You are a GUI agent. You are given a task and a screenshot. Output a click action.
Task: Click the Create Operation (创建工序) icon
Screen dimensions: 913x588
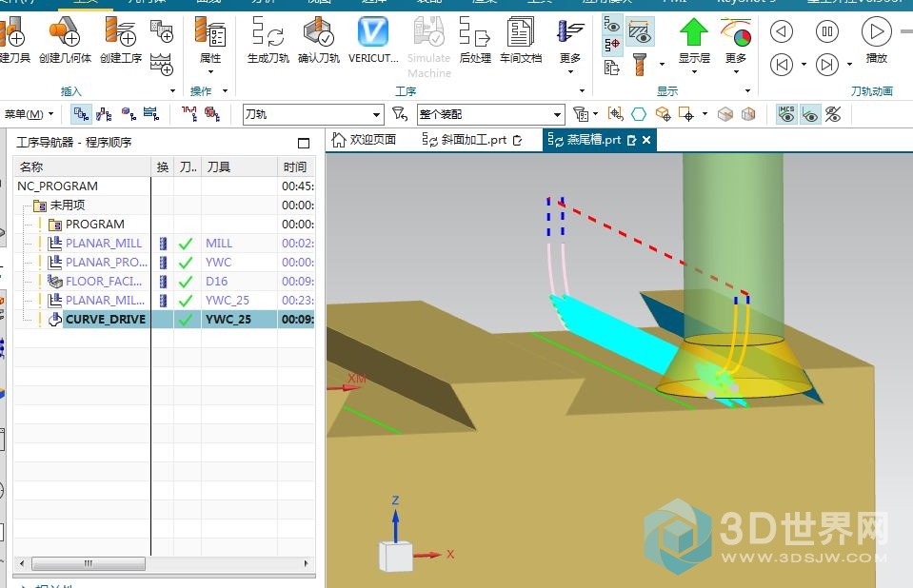[121, 32]
